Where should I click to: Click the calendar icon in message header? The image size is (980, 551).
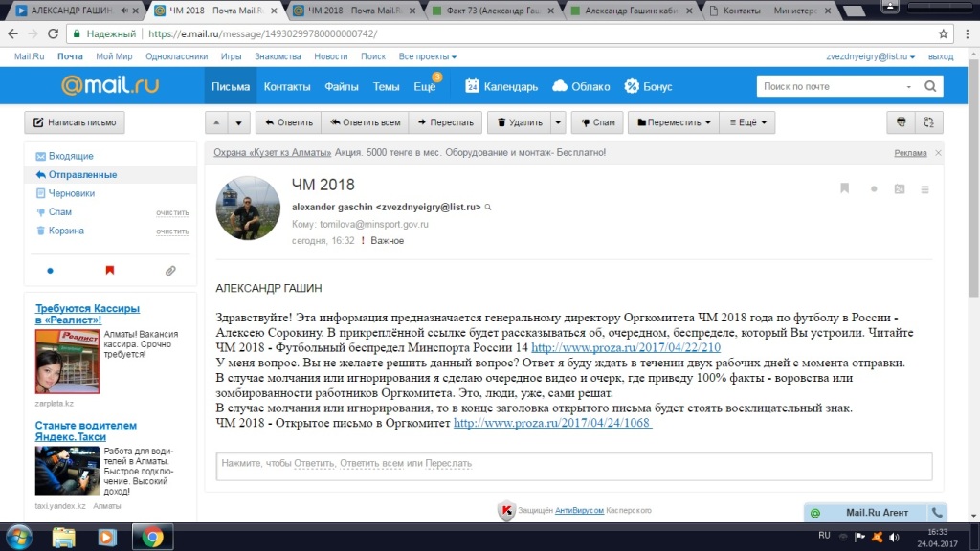[x=900, y=188]
